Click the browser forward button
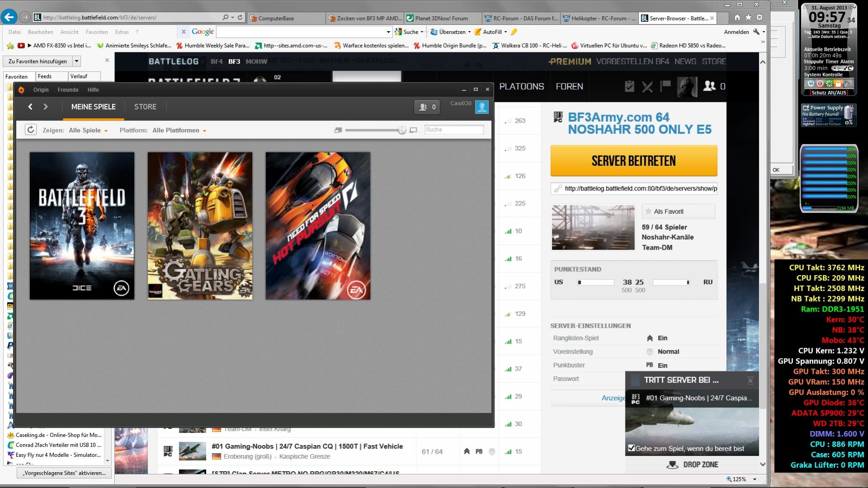 (x=25, y=17)
